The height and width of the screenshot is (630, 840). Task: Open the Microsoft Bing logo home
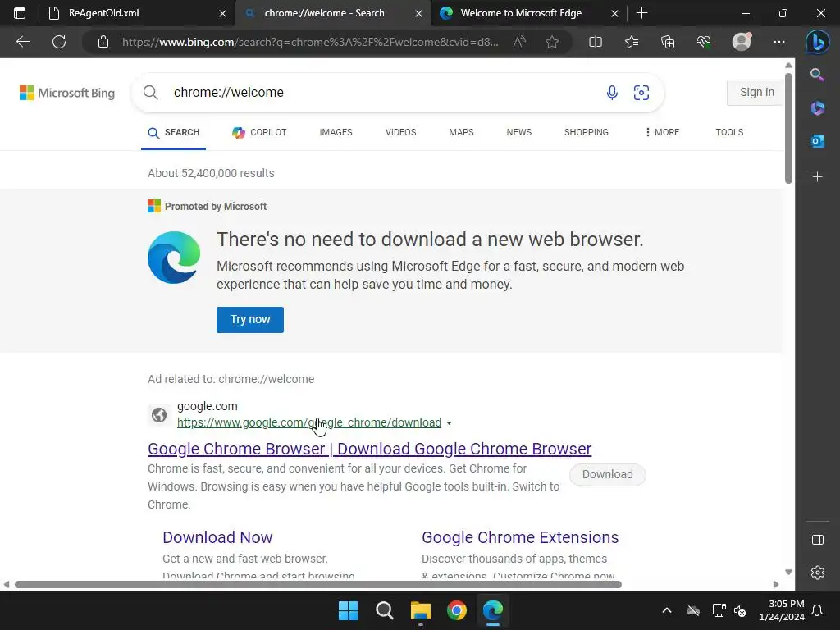tap(67, 93)
